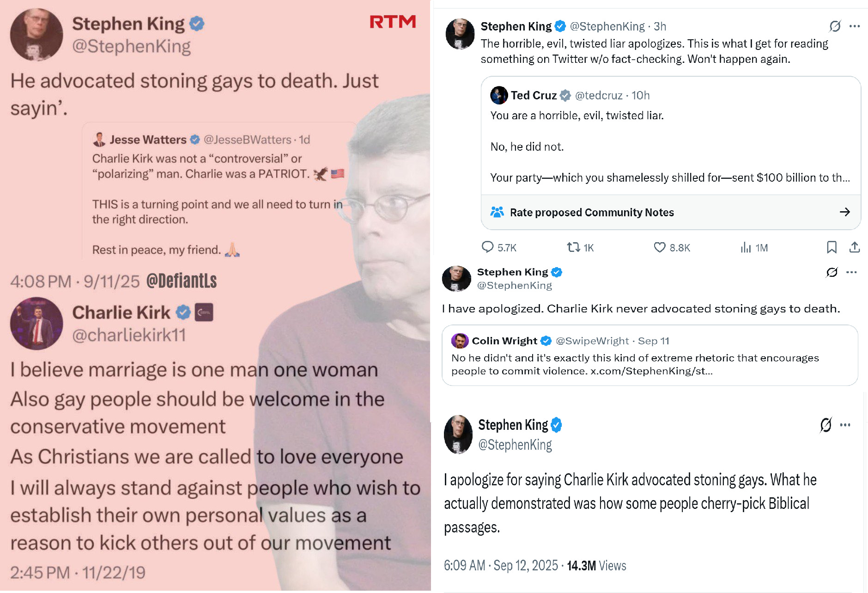868x593 pixels.
Task: Open the x.com/StephenKing link in Colin Wright quote
Action: point(651,371)
